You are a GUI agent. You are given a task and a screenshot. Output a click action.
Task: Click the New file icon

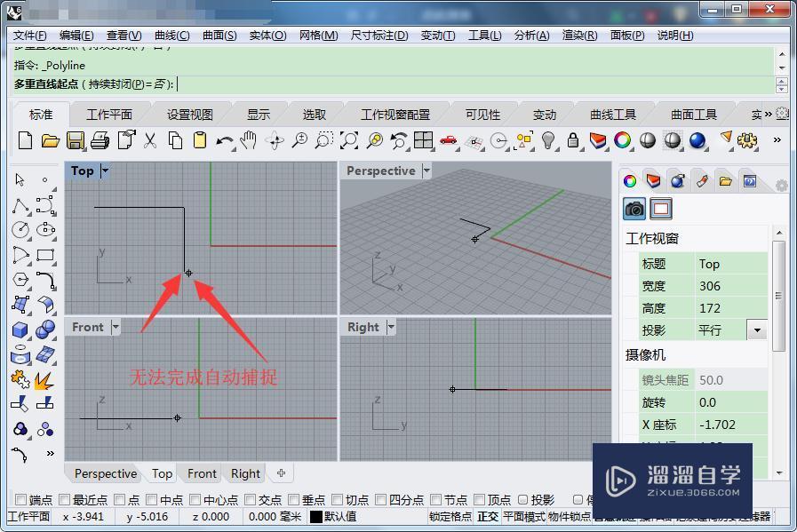point(25,140)
